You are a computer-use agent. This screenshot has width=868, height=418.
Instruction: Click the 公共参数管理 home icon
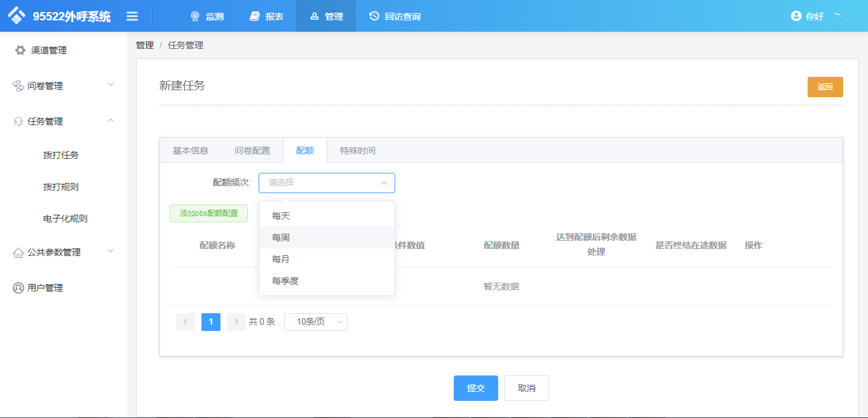pos(20,252)
